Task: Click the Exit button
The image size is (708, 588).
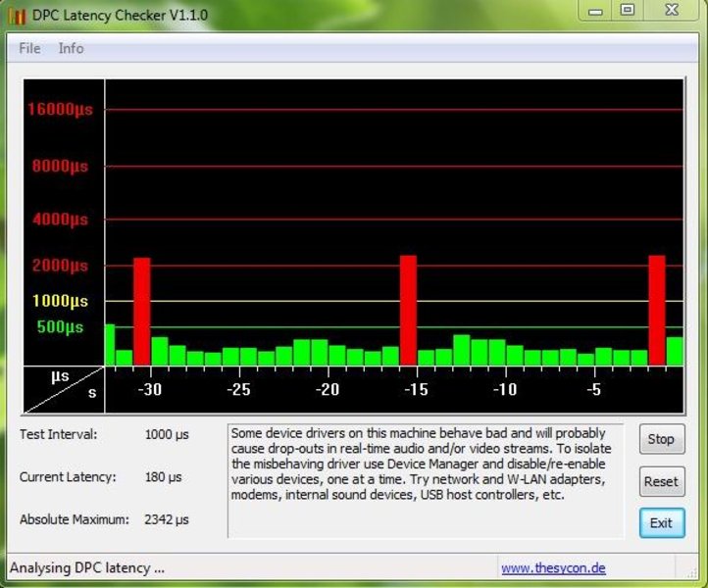Action: point(662,523)
